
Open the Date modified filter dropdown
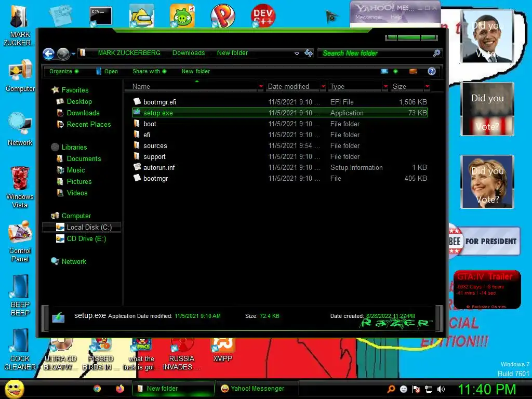point(323,87)
